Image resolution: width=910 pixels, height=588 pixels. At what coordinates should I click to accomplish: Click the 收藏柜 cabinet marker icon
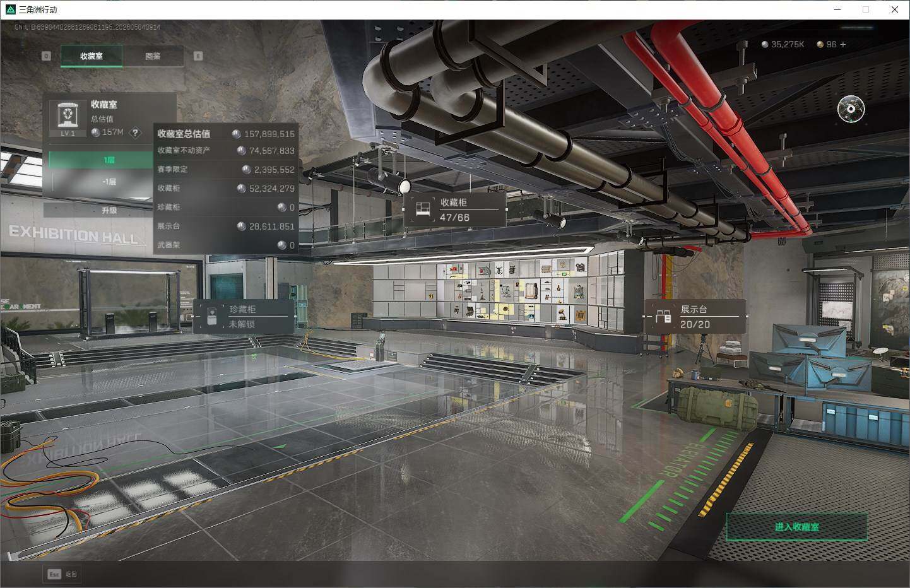coord(422,209)
